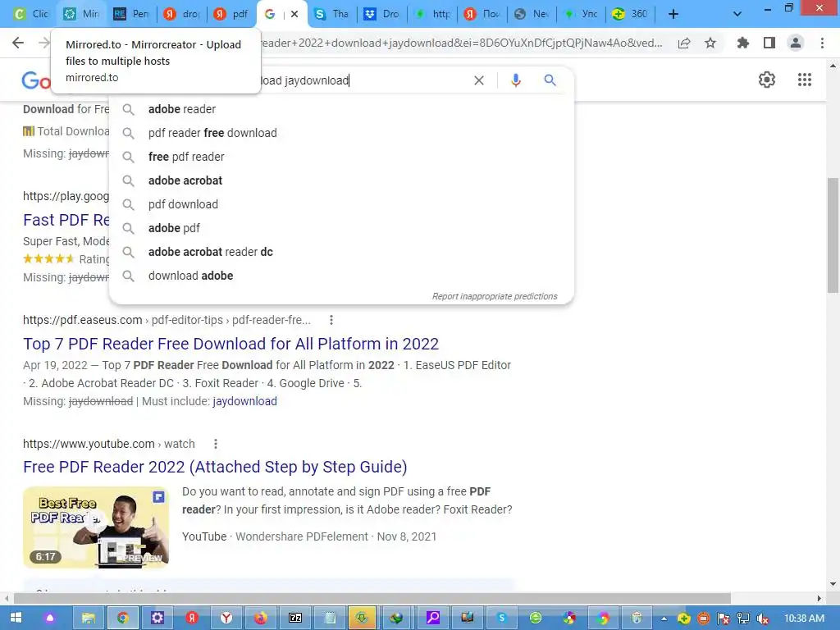Image resolution: width=840 pixels, height=630 pixels.
Task: Open options menu for youtube.com result
Action: click(x=216, y=444)
